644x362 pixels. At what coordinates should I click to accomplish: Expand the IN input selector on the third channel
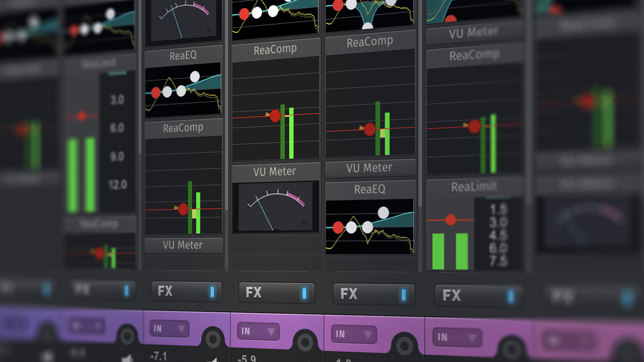pos(353,334)
